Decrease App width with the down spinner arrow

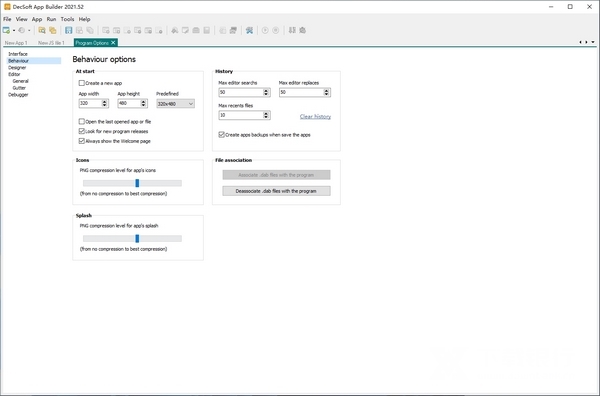(104, 105)
